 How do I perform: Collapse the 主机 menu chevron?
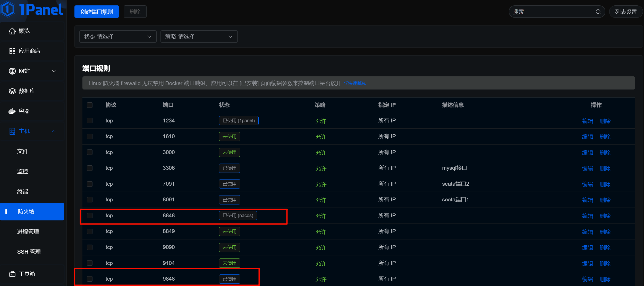coord(54,131)
